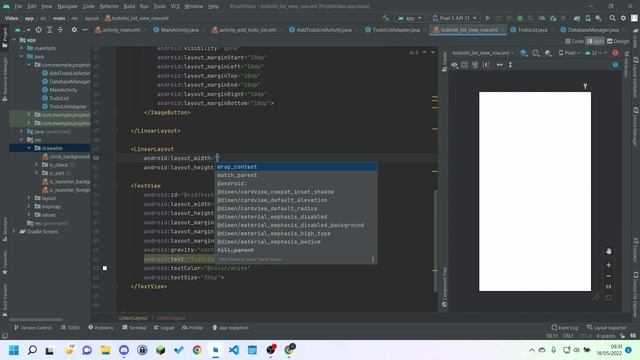Open SDK Manager icon in toolbar
The image size is (640, 360).
(x=598, y=18)
